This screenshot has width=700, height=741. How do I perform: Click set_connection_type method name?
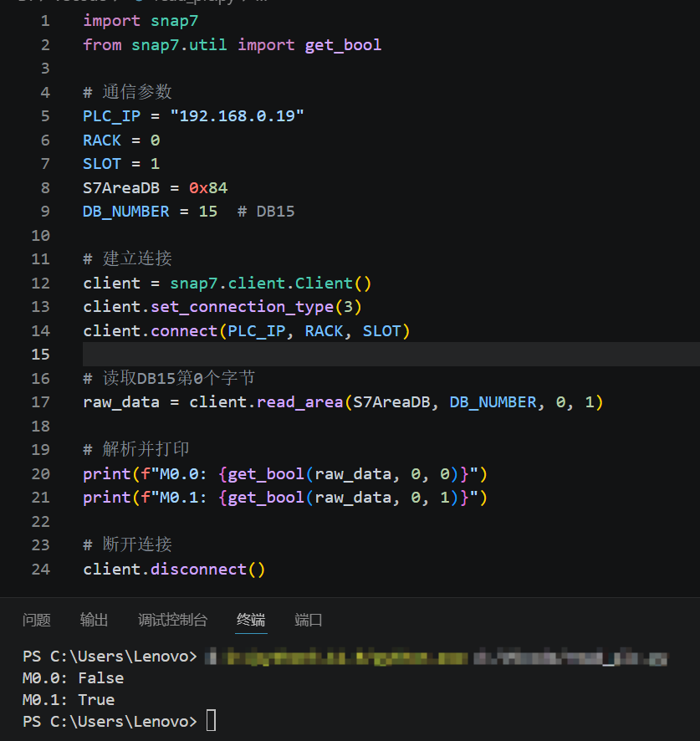(243, 307)
